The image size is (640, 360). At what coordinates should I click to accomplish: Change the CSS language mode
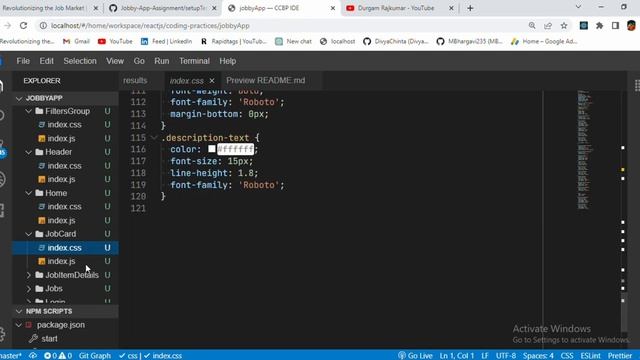(x=567, y=356)
